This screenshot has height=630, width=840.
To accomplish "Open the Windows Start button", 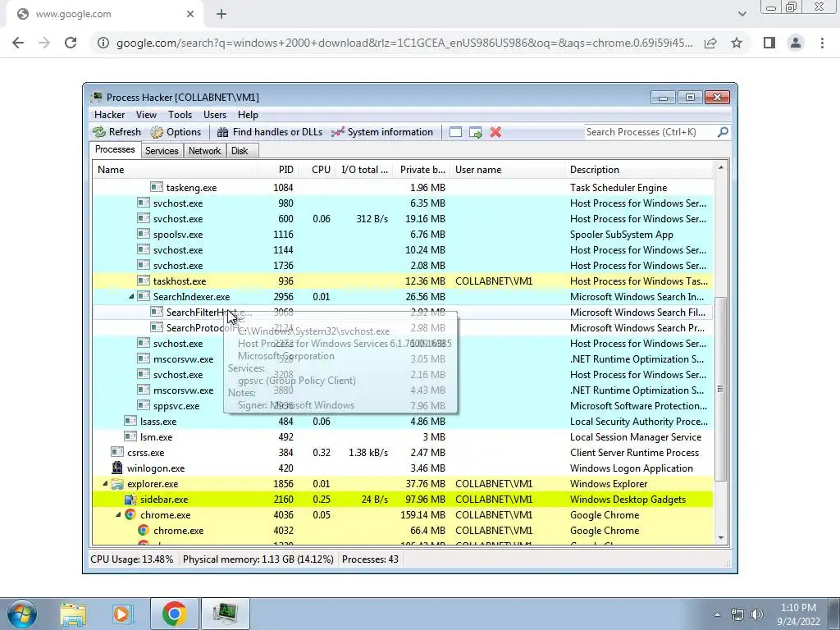I will point(21,614).
